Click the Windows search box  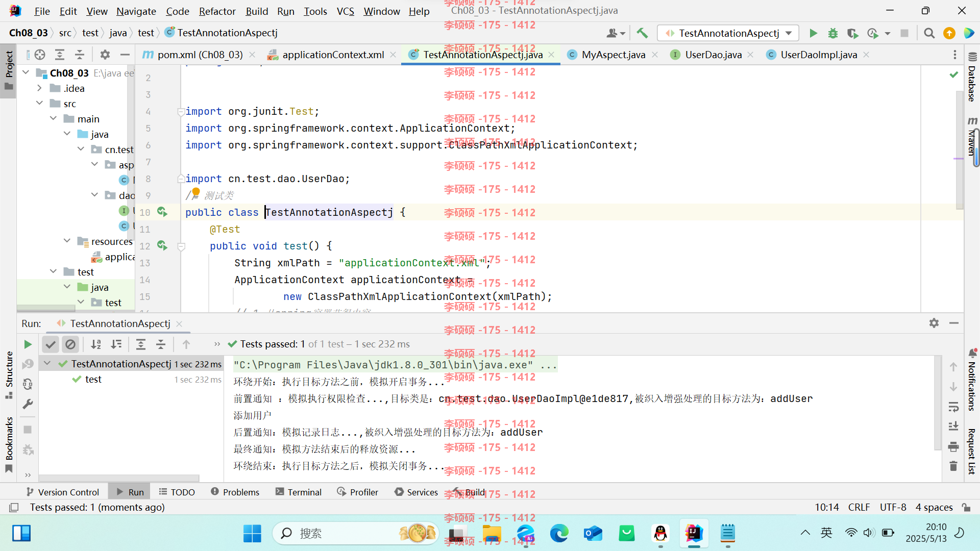pyautogui.click(x=356, y=533)
